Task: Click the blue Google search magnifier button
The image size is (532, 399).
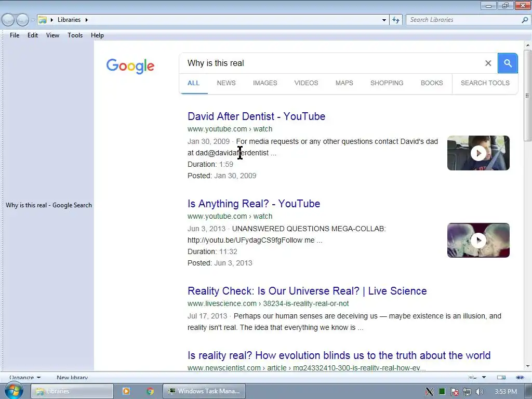Action: (x=508, y=63)
